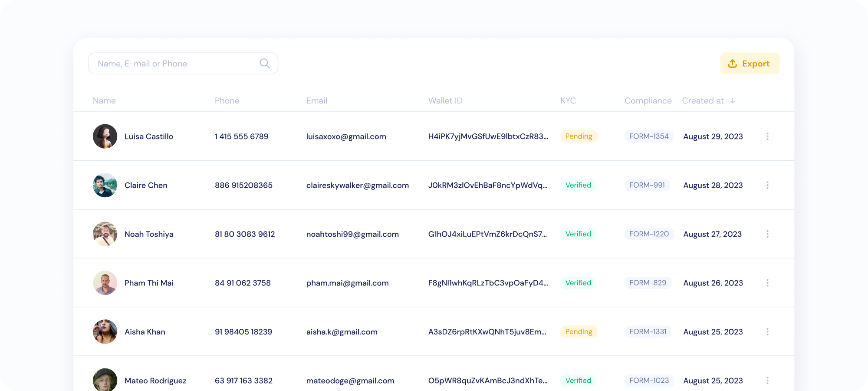The width and height of the screenshot is (868, 391).
Task: Click Luisa Castillo's Pending KYC badge
Action: point(579,136)
